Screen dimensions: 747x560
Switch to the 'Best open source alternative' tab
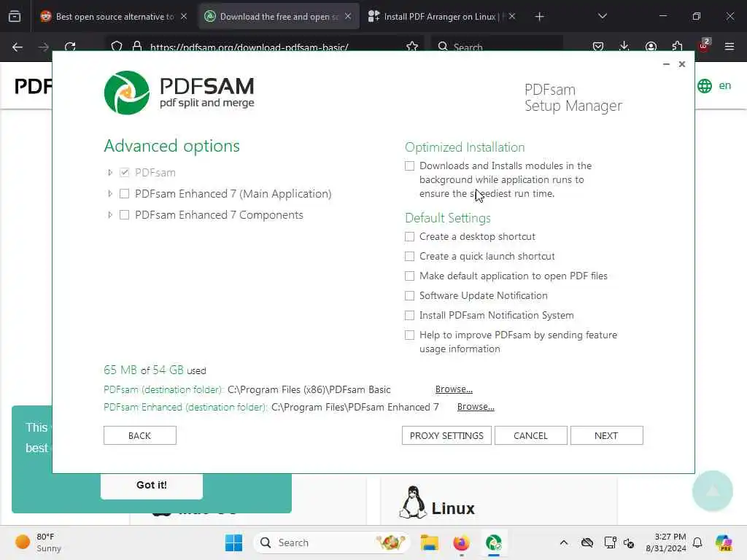tap(113, 17)
